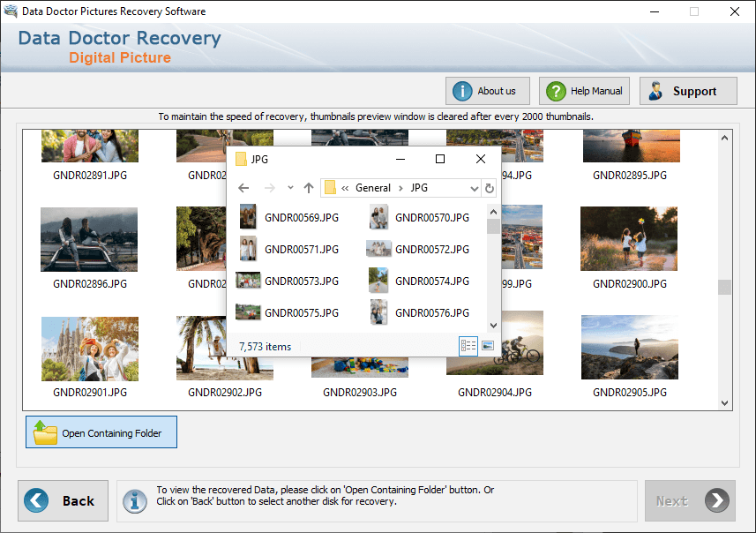Viewport: 756px width, 533px height.
Task: Go up one level in JPG window
Action: click(309, 188)
